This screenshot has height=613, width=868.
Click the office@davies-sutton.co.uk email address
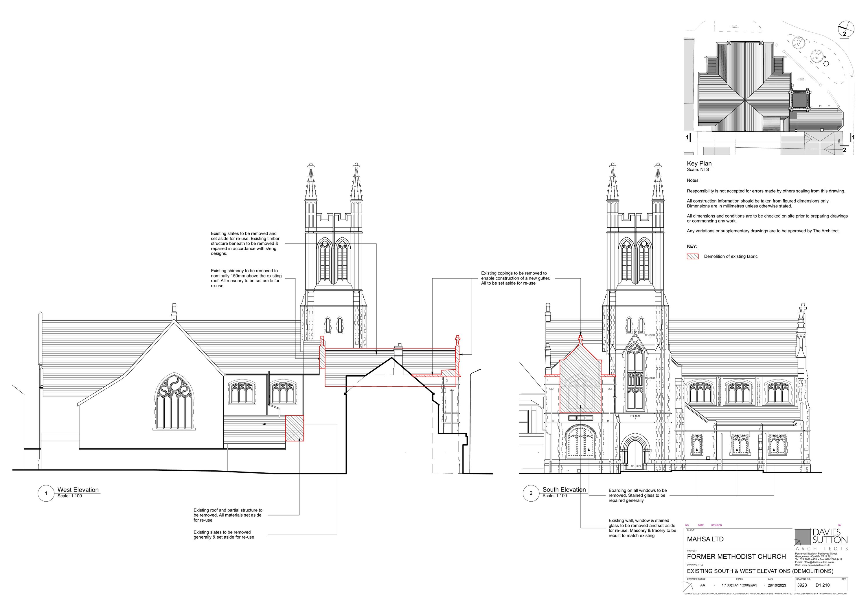(819, 562)
